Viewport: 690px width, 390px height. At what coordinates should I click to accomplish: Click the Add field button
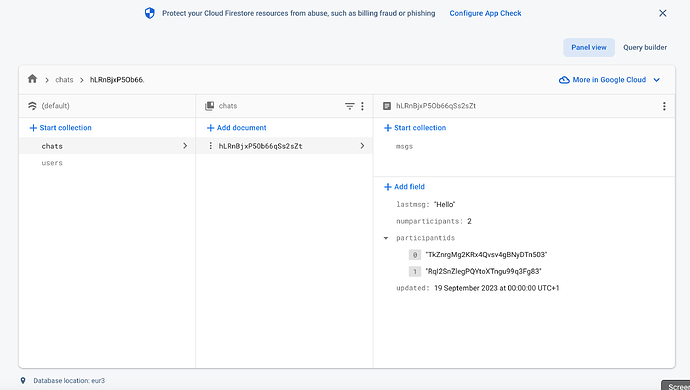404,187
